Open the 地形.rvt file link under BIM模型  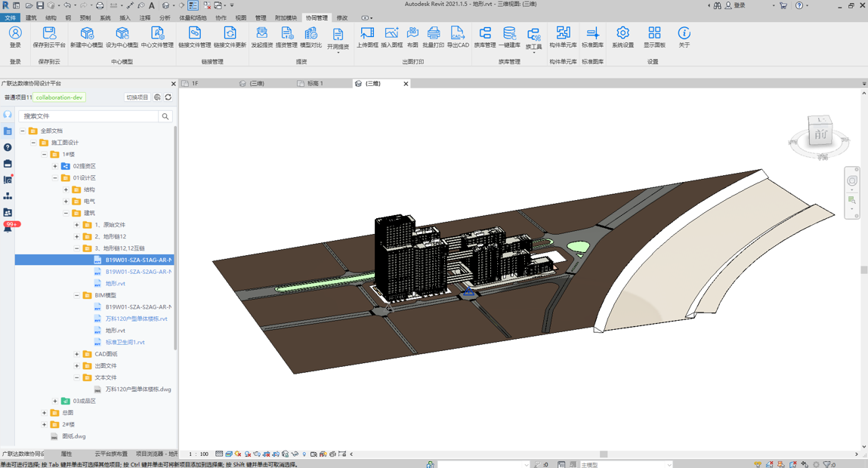(116, 331)
